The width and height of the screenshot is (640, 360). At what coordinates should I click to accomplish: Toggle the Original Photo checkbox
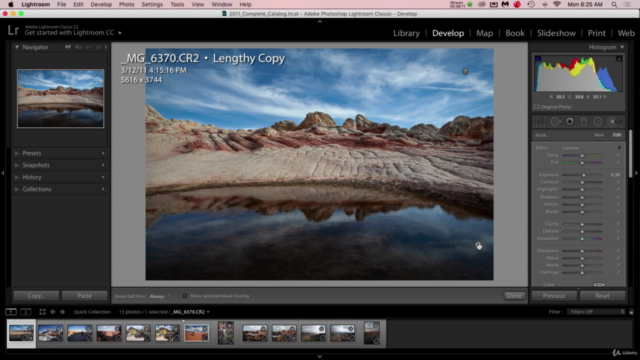tap(537, 107)
